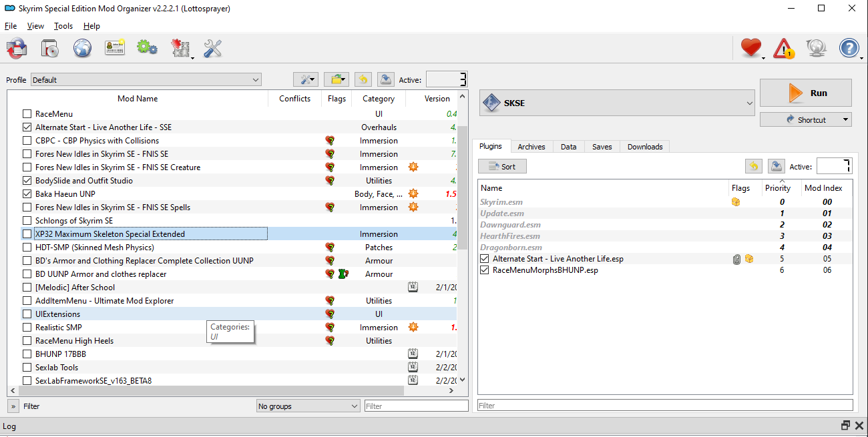Click the mod list restore backup arrow icon
Screen dimensions: 868x437
click(363, 79)
